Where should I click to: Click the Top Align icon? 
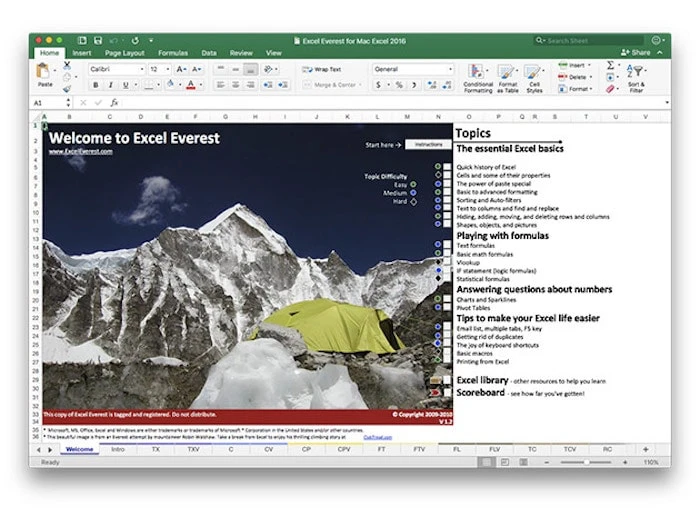click(221, 69)
